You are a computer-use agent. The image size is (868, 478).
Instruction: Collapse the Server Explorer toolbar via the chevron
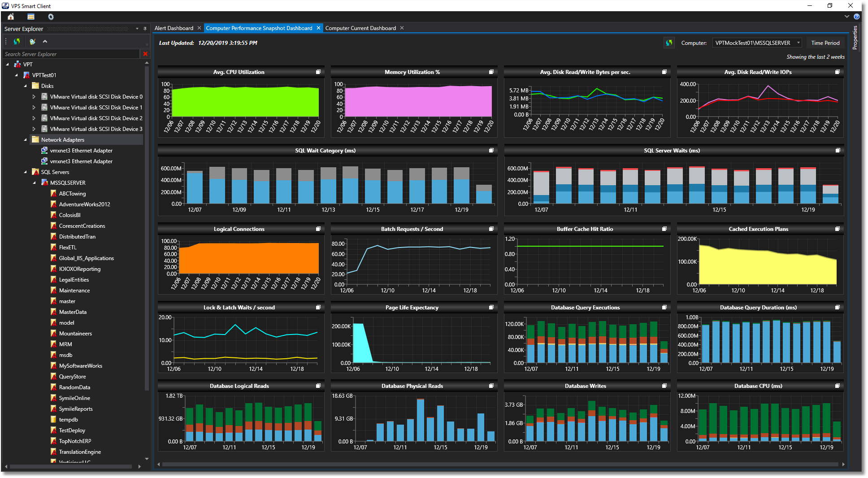pyautogui.click(x=45, y=41)
